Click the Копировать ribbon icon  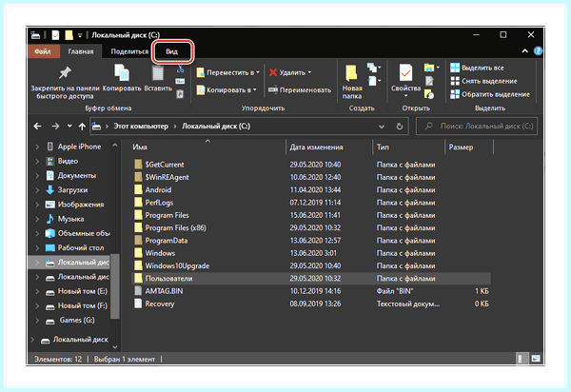(122, 72)
